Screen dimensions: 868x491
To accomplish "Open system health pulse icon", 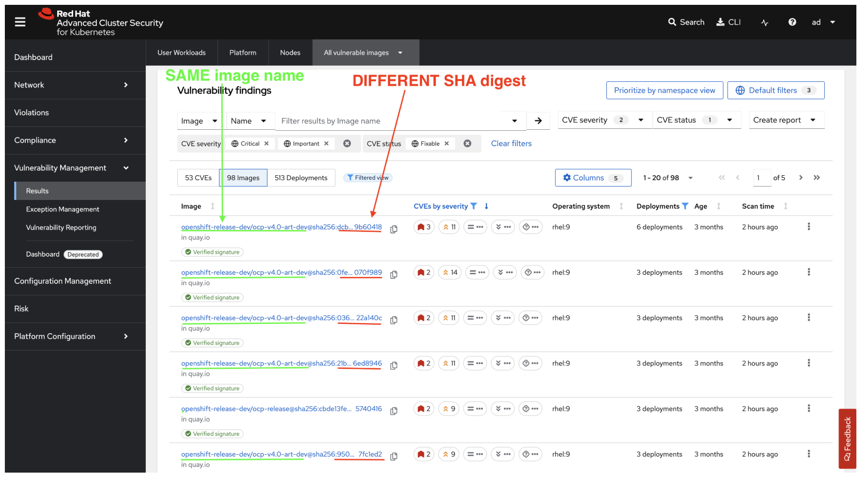I will 765,22.
